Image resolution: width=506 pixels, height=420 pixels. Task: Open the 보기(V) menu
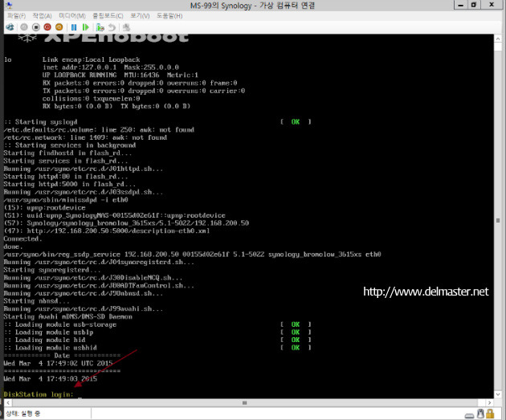140,15
